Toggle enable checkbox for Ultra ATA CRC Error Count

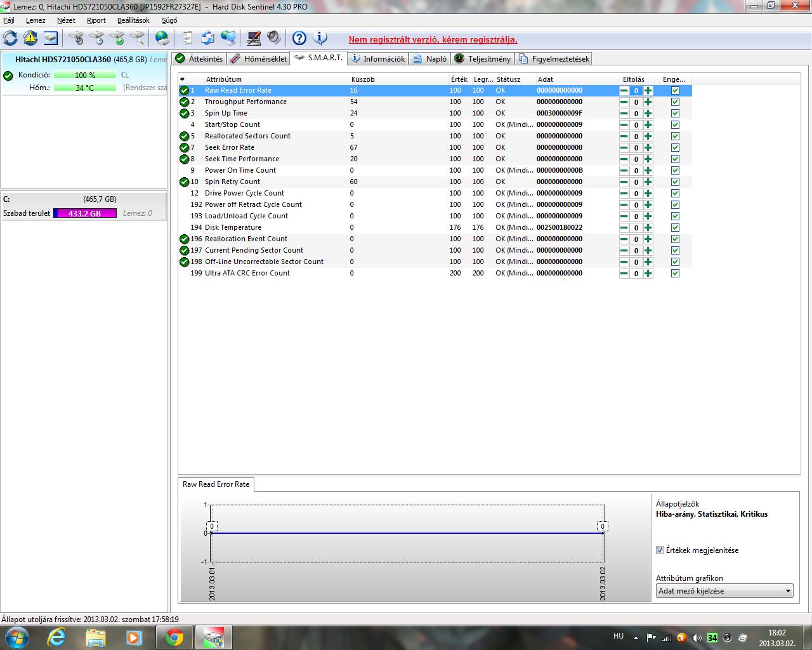click(x=675, y=274)
